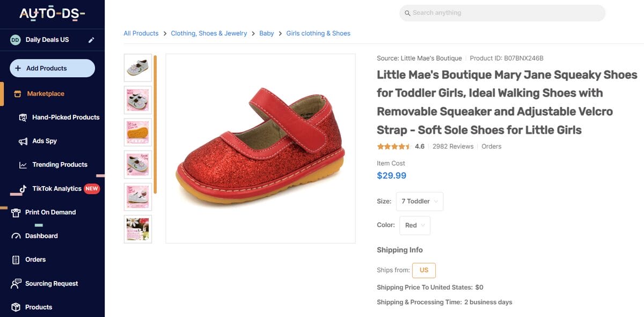This screenshot has height=317, width=644.
Task: Click the Marketplace store icon
Action: [17, 94]
